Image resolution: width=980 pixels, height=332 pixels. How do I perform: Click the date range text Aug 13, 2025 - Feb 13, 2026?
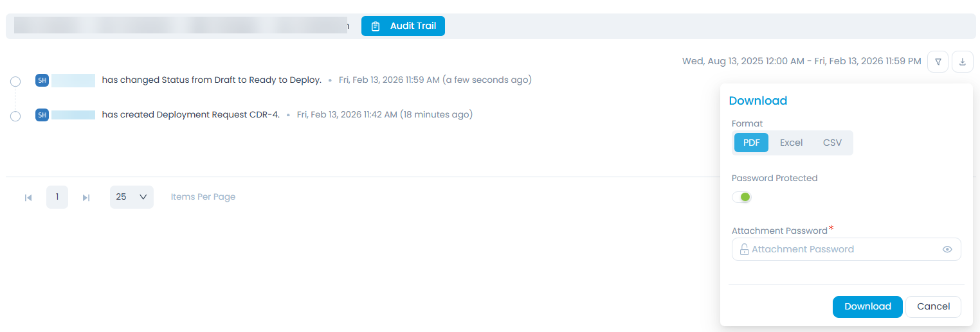[801, 61]
